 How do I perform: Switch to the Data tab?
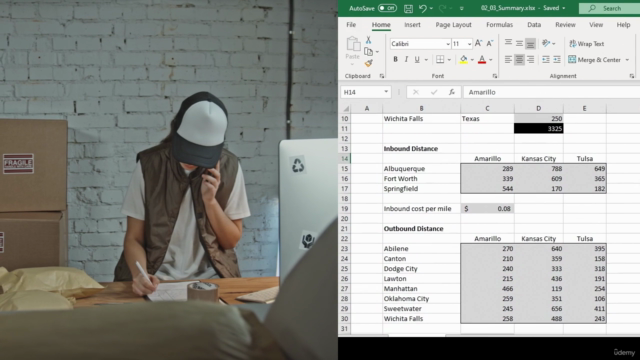[x=534, y=25]
